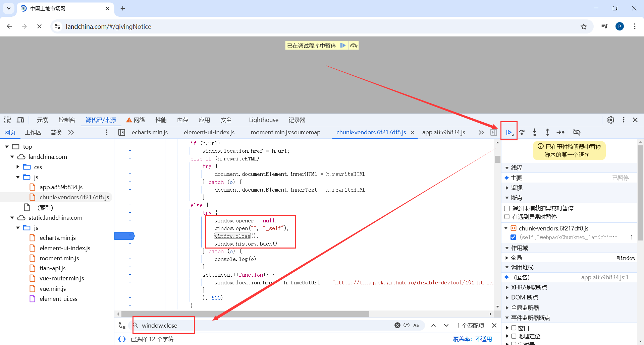The image size is (644, 345).
Task: Check the 地理定位 event listener checkbox
Action: click(x=514, y=336)
